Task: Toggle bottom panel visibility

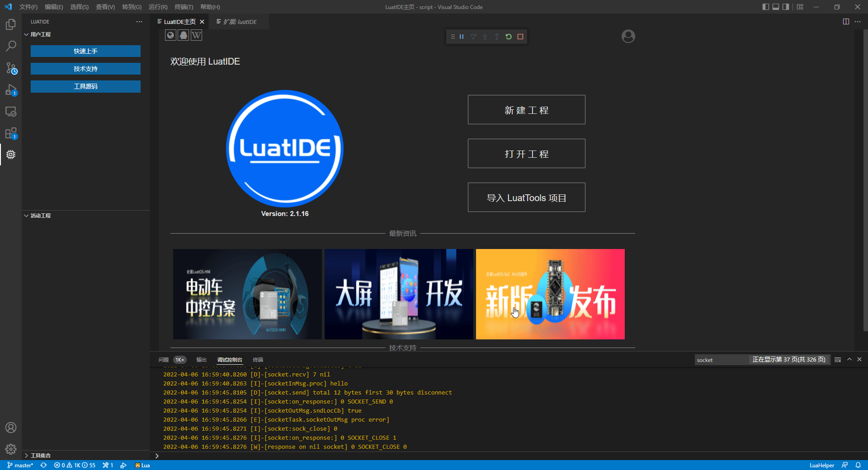Action: pyautogui.click(x=776, y=7)
